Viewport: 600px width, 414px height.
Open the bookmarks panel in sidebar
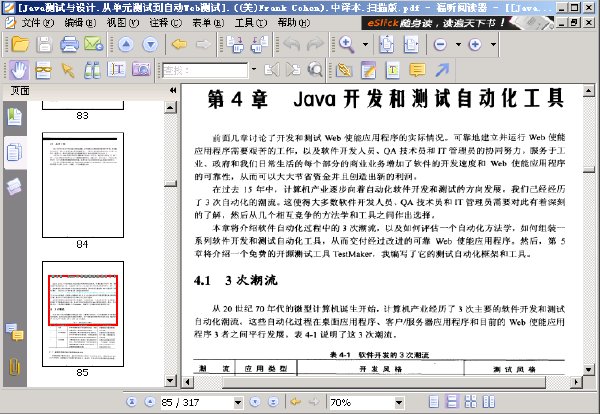pos(15,117)
